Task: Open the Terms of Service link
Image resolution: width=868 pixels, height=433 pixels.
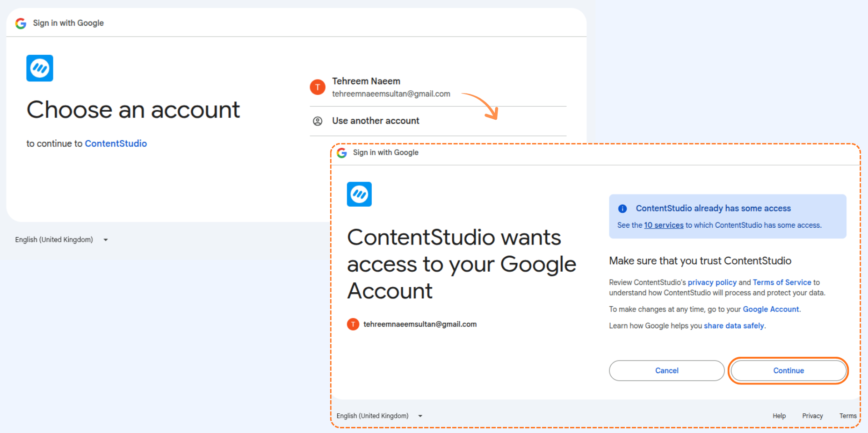Action: tap(782, 282)
